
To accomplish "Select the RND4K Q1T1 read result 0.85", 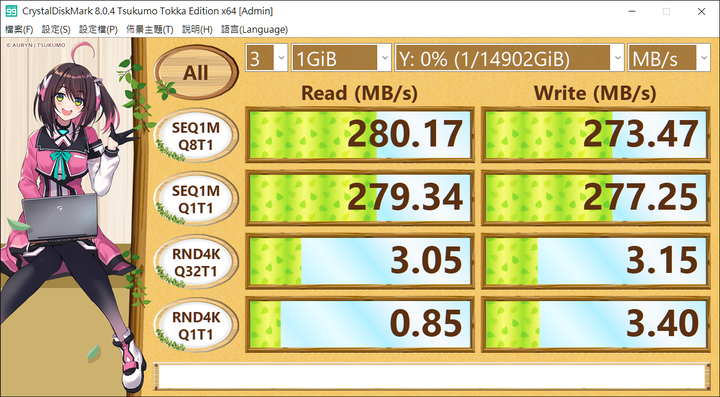I will tap(360, 324).
